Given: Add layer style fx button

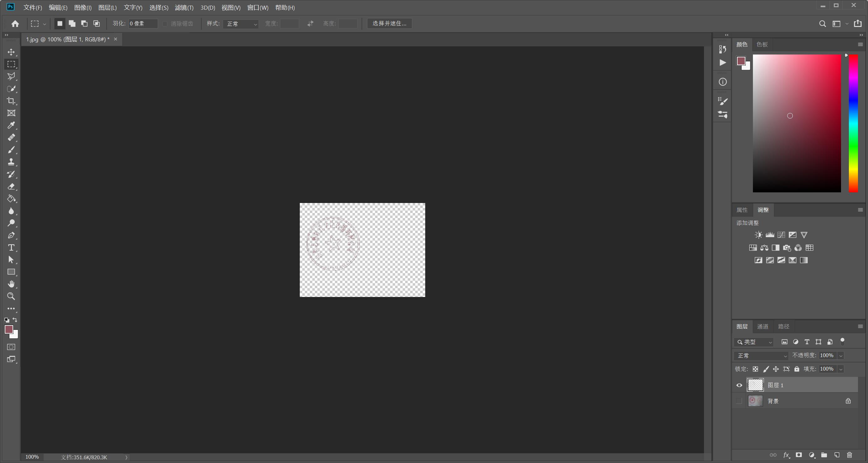Looking at the screenshot, I should click(x=786, y=455).
